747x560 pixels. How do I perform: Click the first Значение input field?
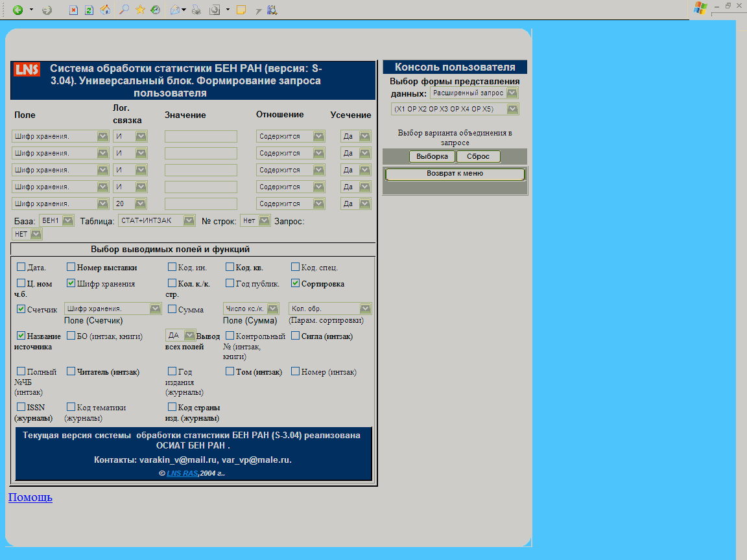point(200,136)
